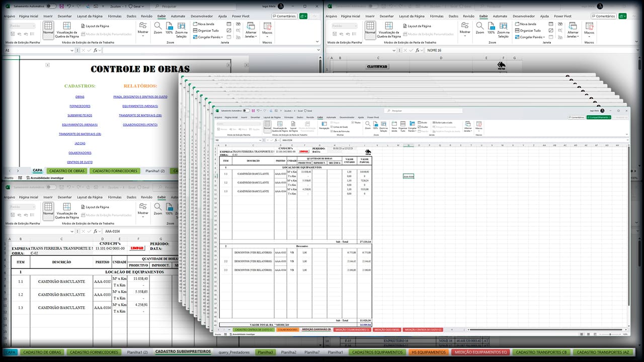Screen dimensions: 644x362
Task: Open the JAZIDAS link under Cadastros
Action: tap(80, 143)
